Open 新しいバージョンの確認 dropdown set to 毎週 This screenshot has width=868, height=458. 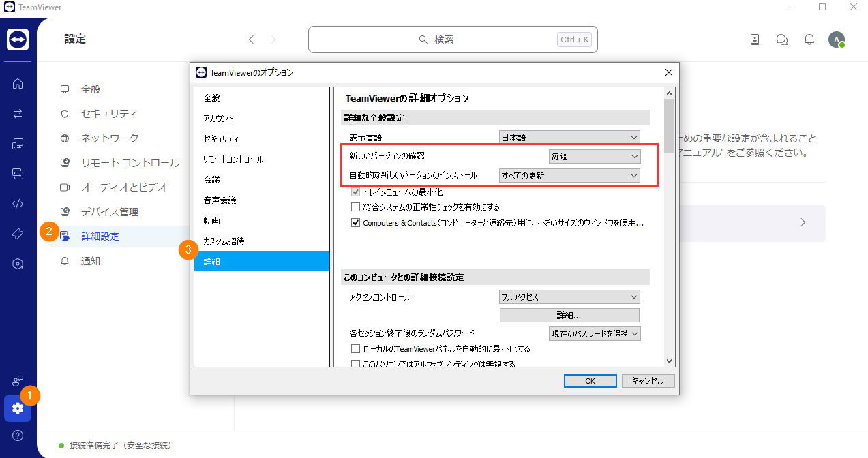(595, 156)
